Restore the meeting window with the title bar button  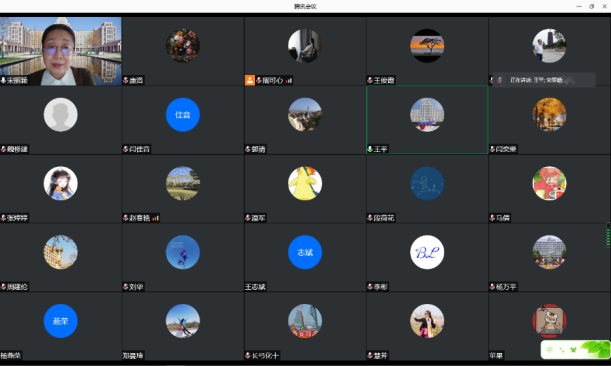[592, 6]
